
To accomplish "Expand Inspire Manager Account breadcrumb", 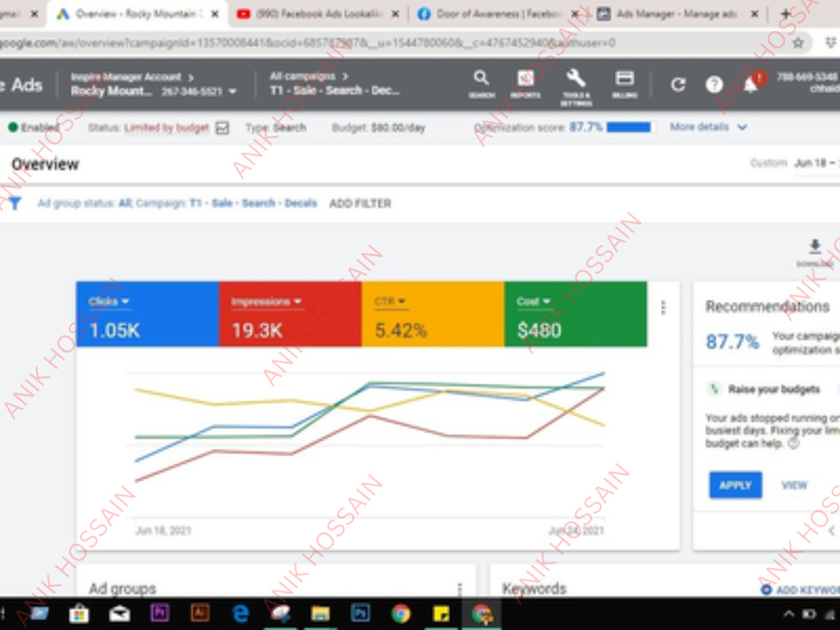I will pos(133,77).
